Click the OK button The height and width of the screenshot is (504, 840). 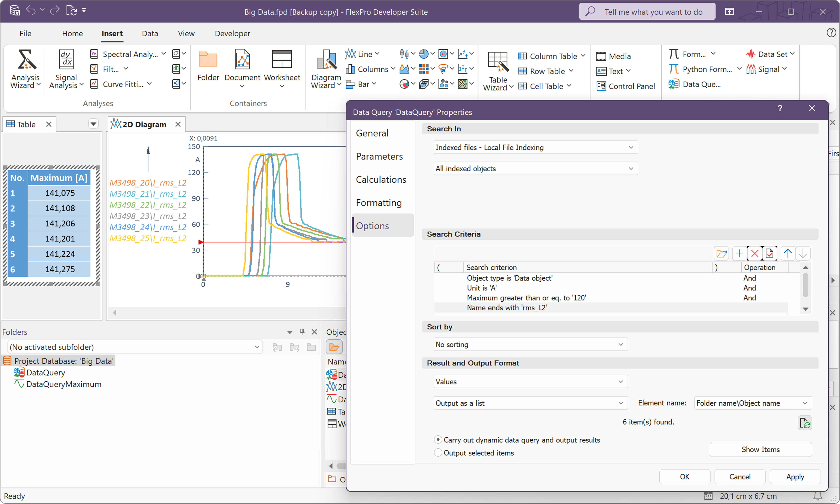pos(684,476)
